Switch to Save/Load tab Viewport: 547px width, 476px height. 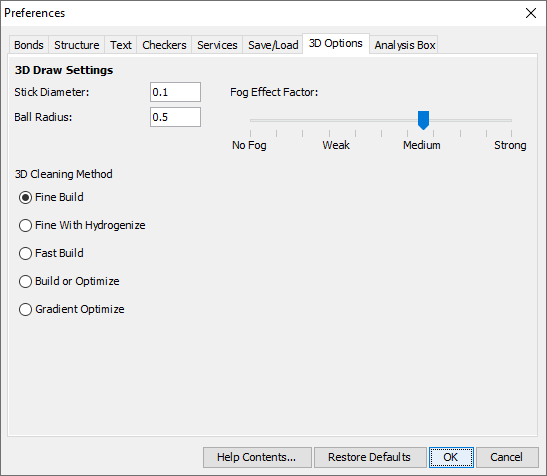coord(273,45)
